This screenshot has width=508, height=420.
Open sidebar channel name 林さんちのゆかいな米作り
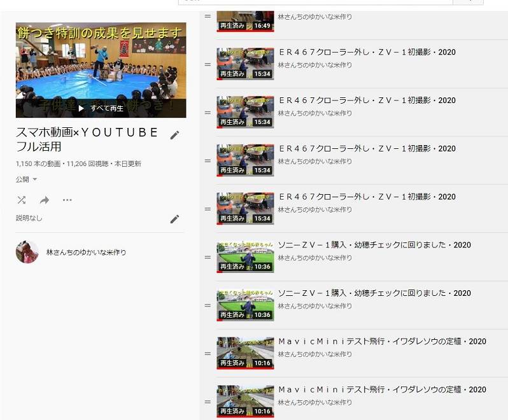(86, 253)
